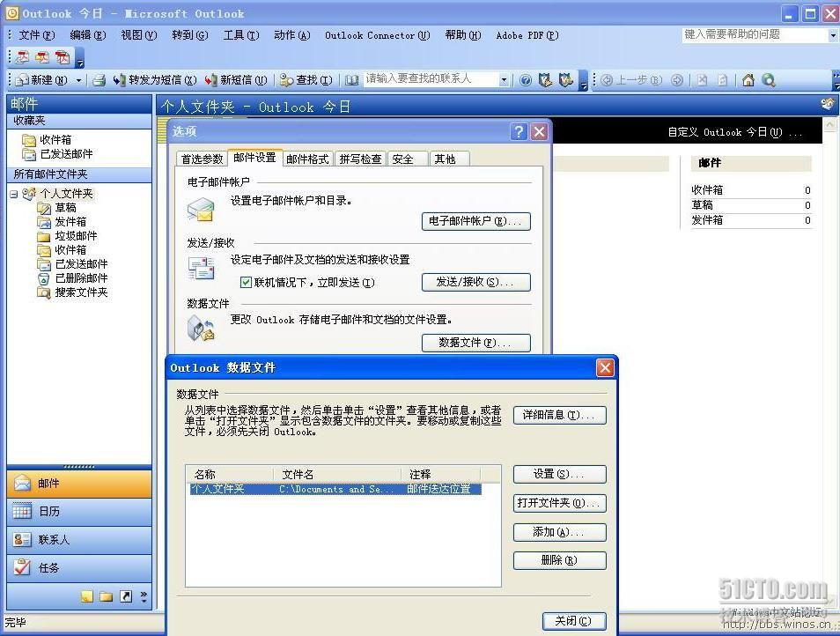Screen dimensions: 840x636
Task: Click the Folder List icon in navigation pane
Action: [106, 596]
